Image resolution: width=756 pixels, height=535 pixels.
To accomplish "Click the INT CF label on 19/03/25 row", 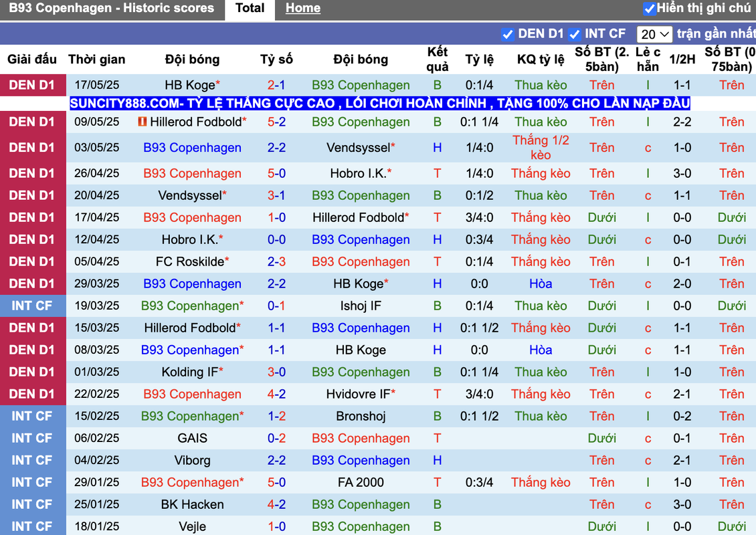I will 32,306.
